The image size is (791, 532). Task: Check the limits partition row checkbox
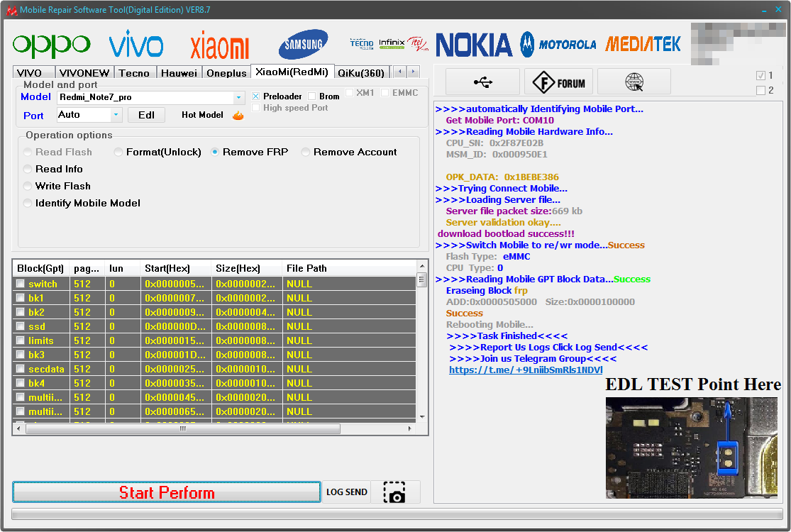(x=20, y=340)
